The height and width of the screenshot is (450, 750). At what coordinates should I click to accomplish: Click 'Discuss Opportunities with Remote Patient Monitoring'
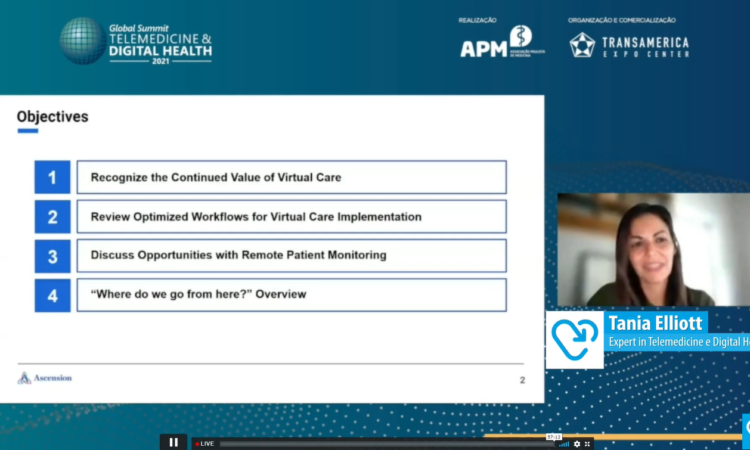click(291, 255)
